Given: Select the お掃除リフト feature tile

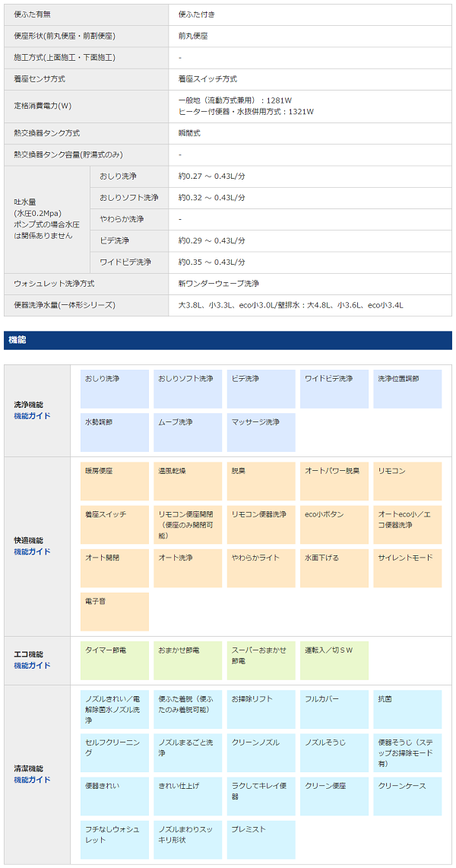Looking at the screenshot, I should [261, 709].
